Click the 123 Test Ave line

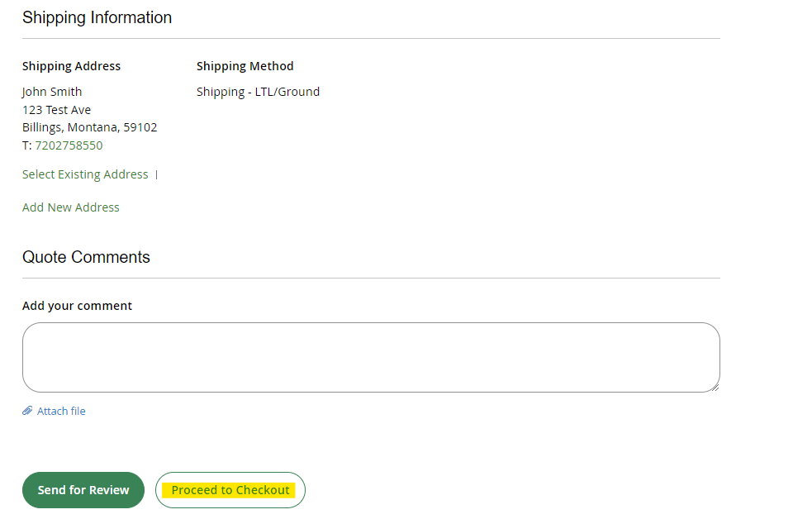pyautogui.click(x=56, y=110)
